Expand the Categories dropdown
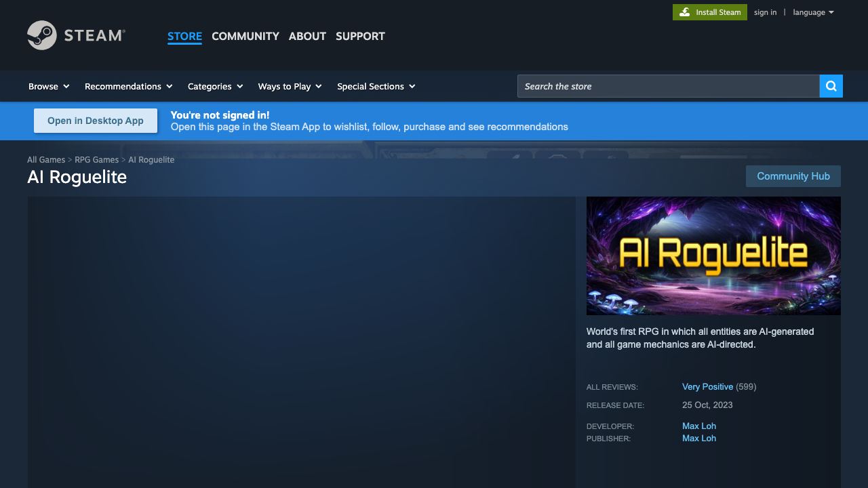868x488 pixels. [x=215, y=86]
